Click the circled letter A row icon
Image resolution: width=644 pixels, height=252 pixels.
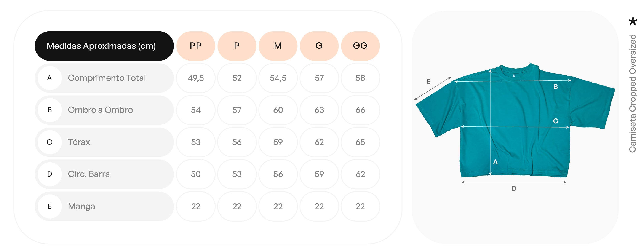pos(50,78)
